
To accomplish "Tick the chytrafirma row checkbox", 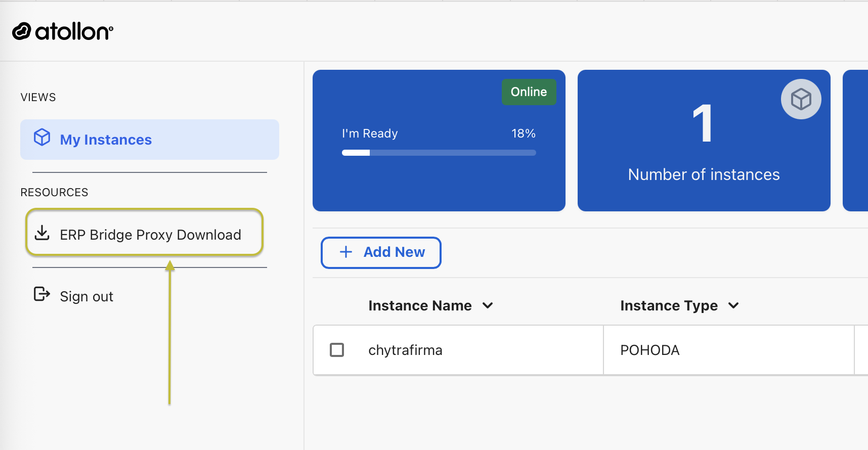I will 337,350.
